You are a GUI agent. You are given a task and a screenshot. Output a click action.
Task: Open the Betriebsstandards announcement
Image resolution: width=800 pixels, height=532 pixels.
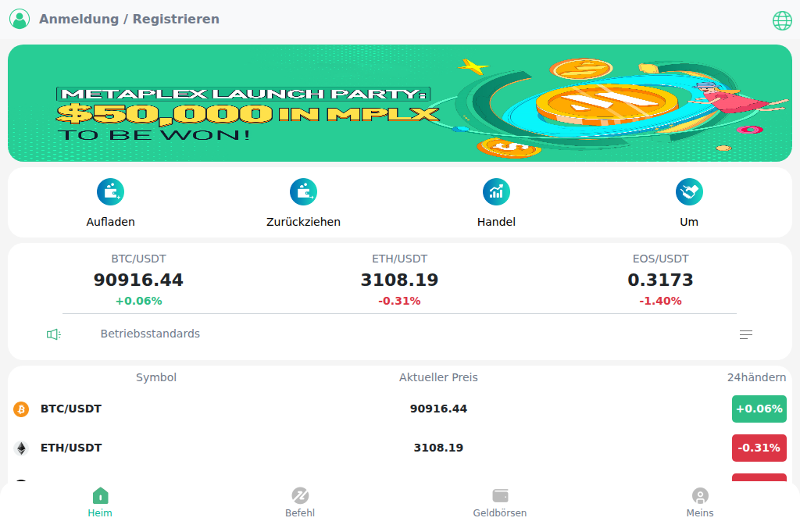(x=150, y=334)
